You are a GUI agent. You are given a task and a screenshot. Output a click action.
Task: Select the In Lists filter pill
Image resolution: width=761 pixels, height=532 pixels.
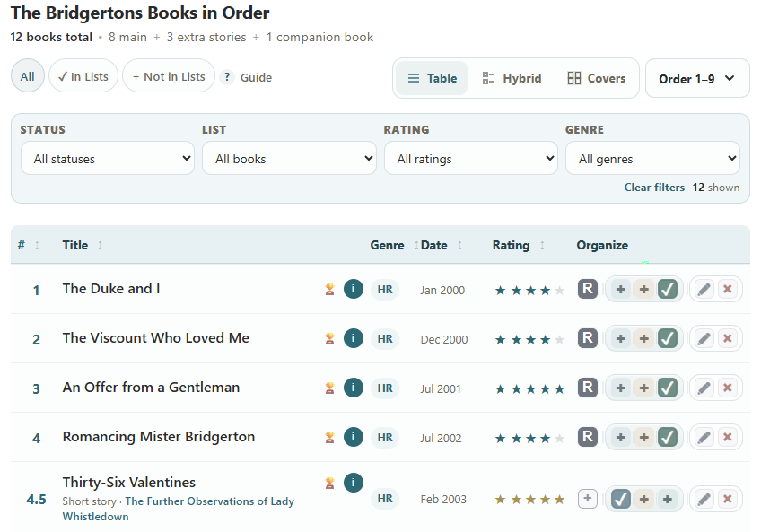click(x=83, y=76)
